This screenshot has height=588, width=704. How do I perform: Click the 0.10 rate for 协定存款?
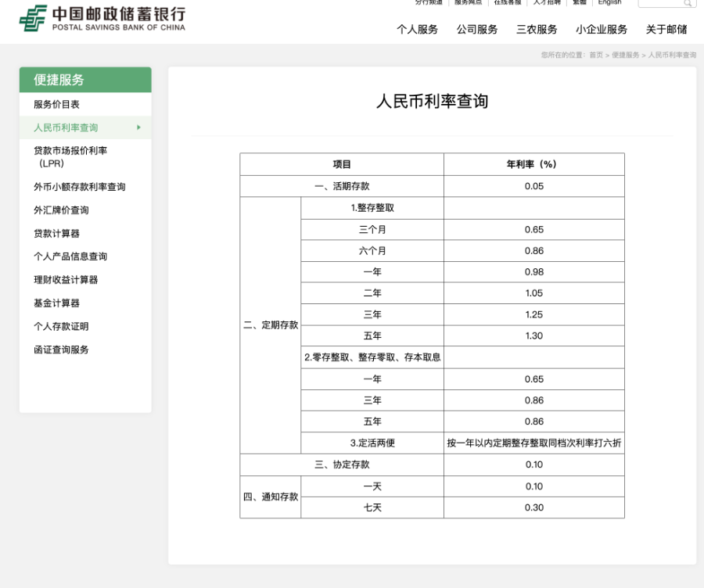pyautogui.click(x=533, y=464)
